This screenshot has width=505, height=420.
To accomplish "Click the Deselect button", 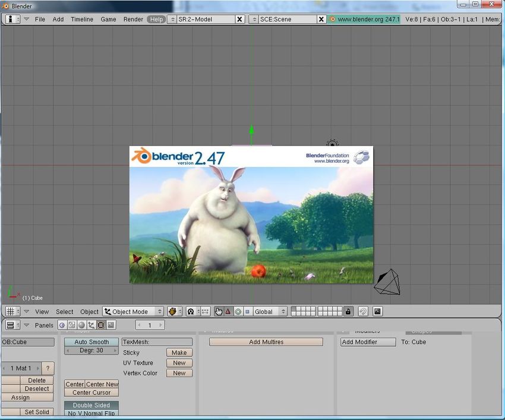I will pos(37,389).
